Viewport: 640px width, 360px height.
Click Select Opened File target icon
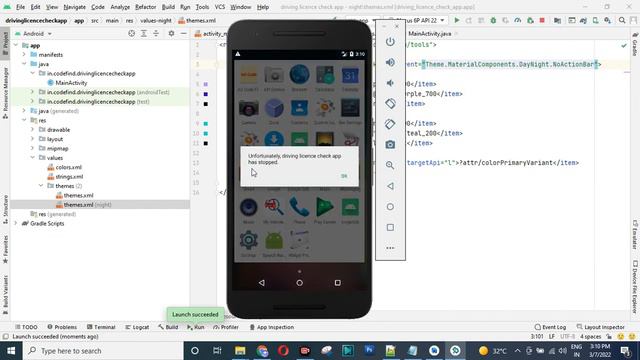pos(131,33)
